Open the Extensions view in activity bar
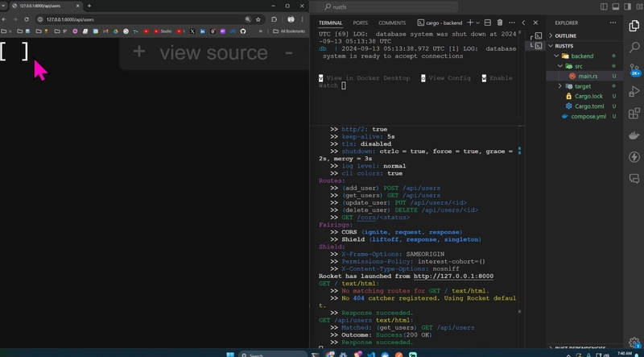 [634, 113]
